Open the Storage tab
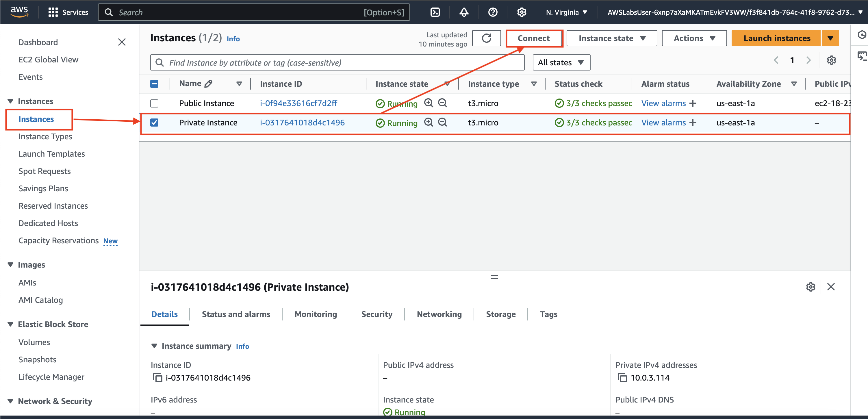The width and height of the screenshot is (868, 419). coord(501,314)
